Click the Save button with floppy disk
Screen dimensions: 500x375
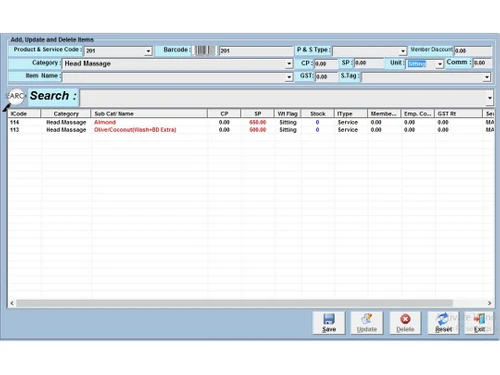pyautogui.click(x=329, y=323)
